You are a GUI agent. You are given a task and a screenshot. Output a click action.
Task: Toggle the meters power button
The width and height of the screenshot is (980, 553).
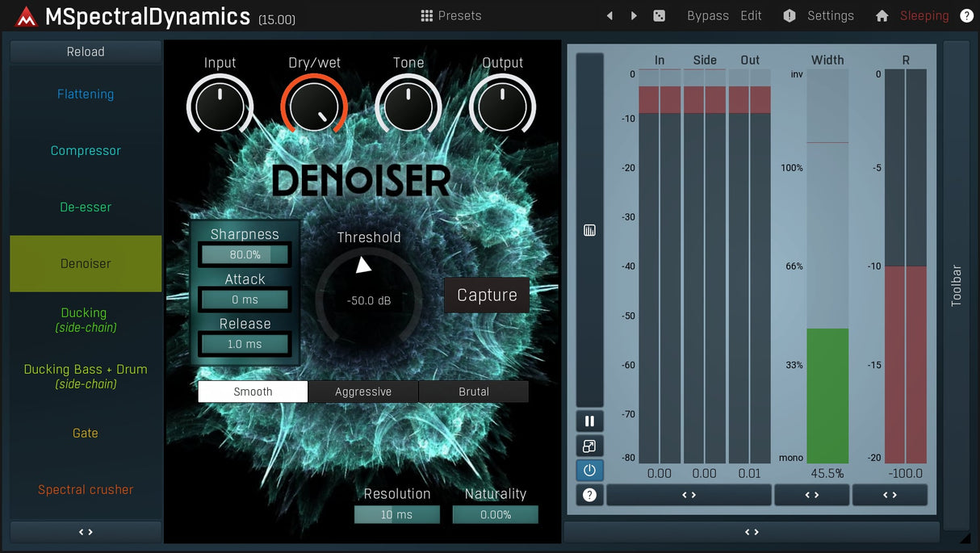[x=589, y=470]
